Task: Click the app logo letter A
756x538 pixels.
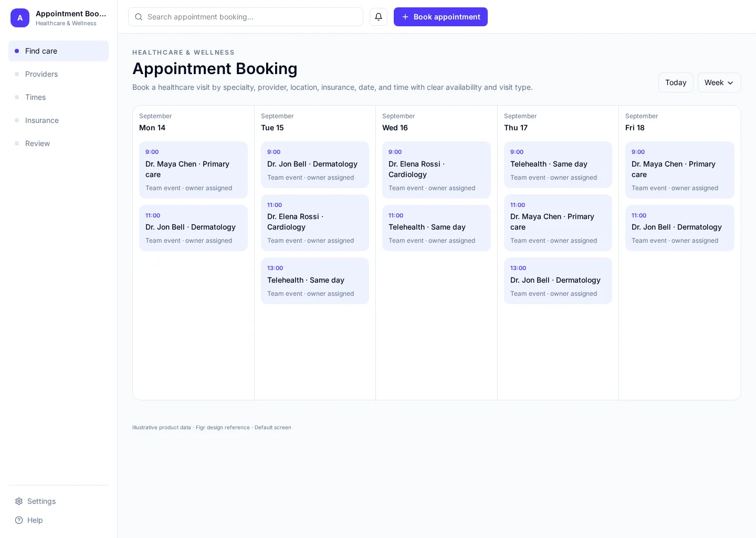Action: click(x=20, y=18)
